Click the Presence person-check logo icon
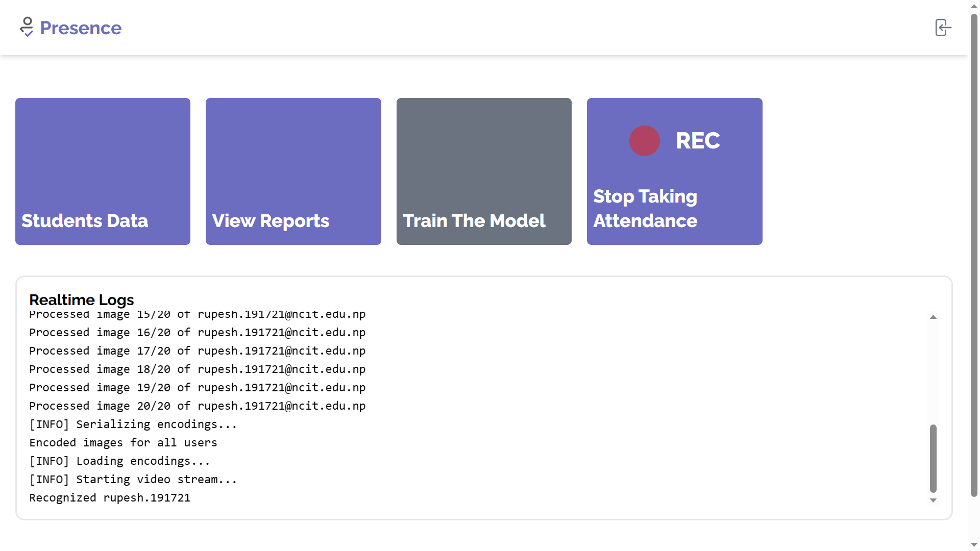 [27, 27]
